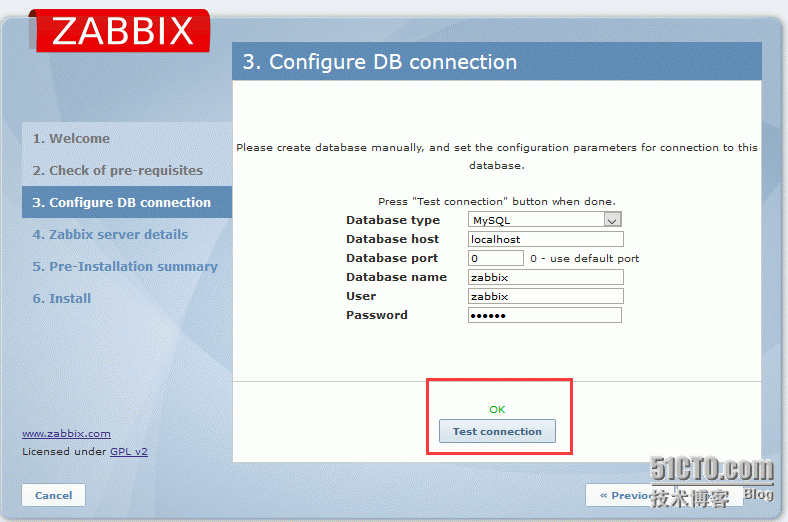Click the Database port input field

coord(496,258)
